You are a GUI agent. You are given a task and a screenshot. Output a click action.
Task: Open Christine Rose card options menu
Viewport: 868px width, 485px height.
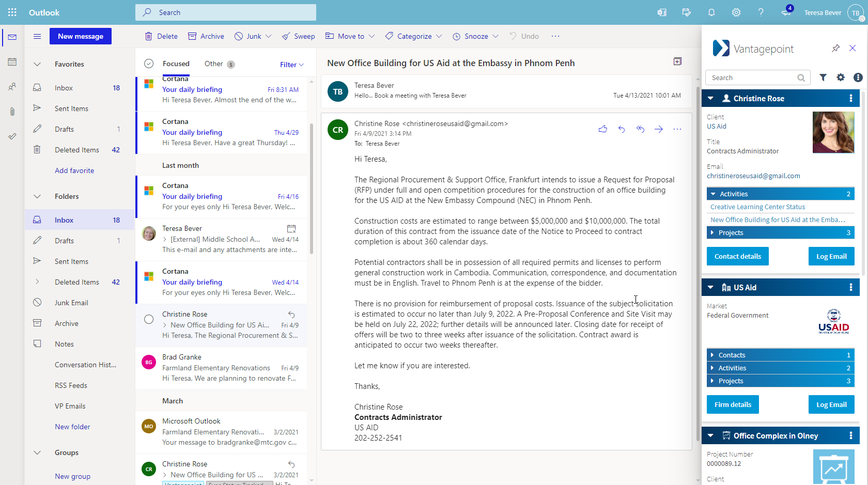pos(851,98)
